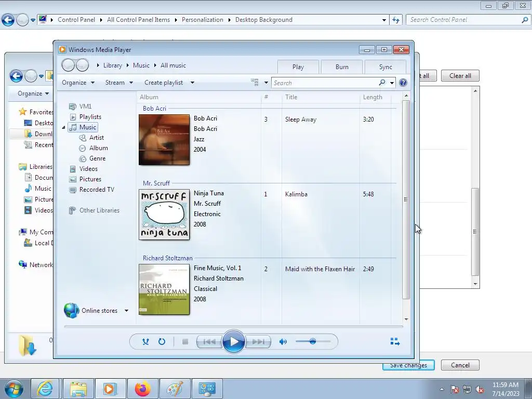
Task: Switch to the Sync tab
Action: click(x=385, y=67)
